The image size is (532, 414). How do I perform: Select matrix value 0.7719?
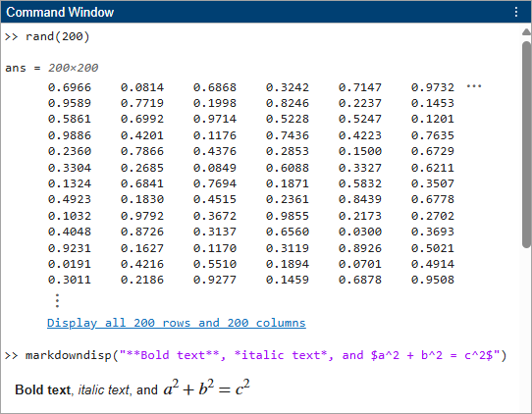point(142,103)
